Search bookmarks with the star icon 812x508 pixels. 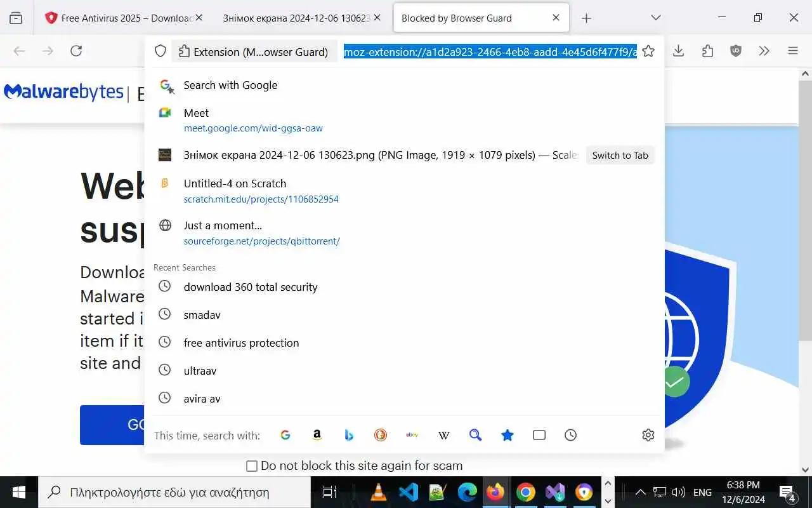(x=507, y=435)
